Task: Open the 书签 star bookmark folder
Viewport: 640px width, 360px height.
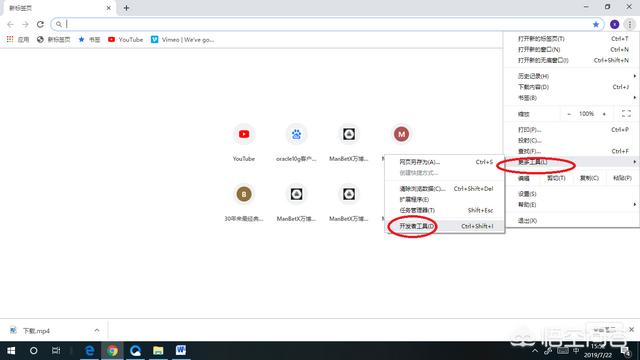Action: [89, 40]
